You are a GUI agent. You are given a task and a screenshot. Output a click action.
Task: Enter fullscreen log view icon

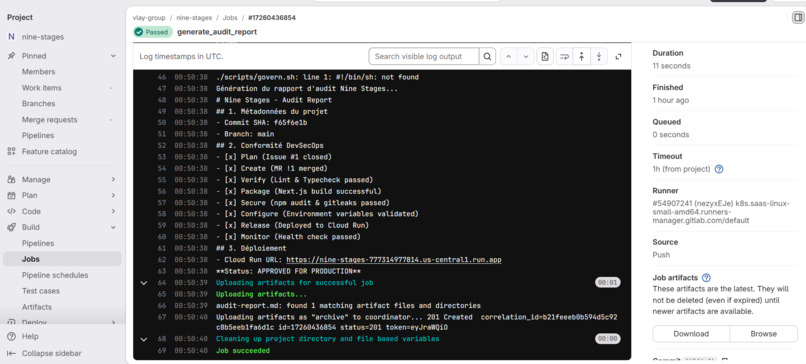(x=618, y=57)
